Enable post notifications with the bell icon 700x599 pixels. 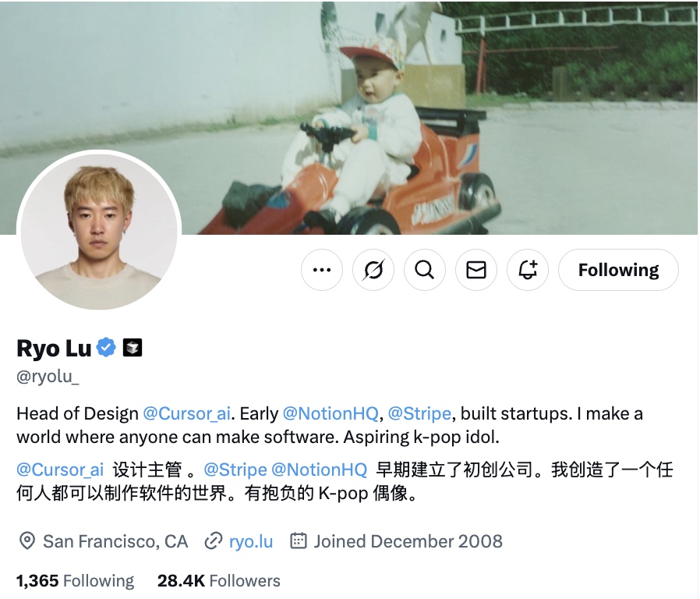[x=528, y=270]
